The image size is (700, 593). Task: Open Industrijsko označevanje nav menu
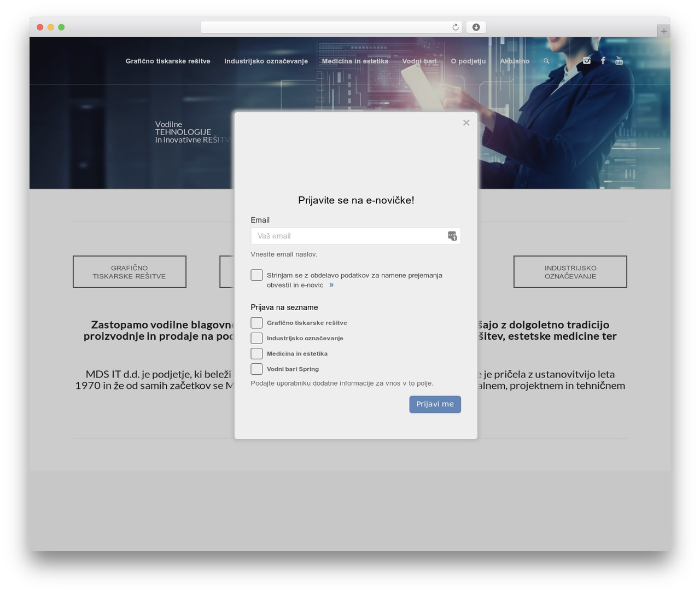tap(266, 61)
